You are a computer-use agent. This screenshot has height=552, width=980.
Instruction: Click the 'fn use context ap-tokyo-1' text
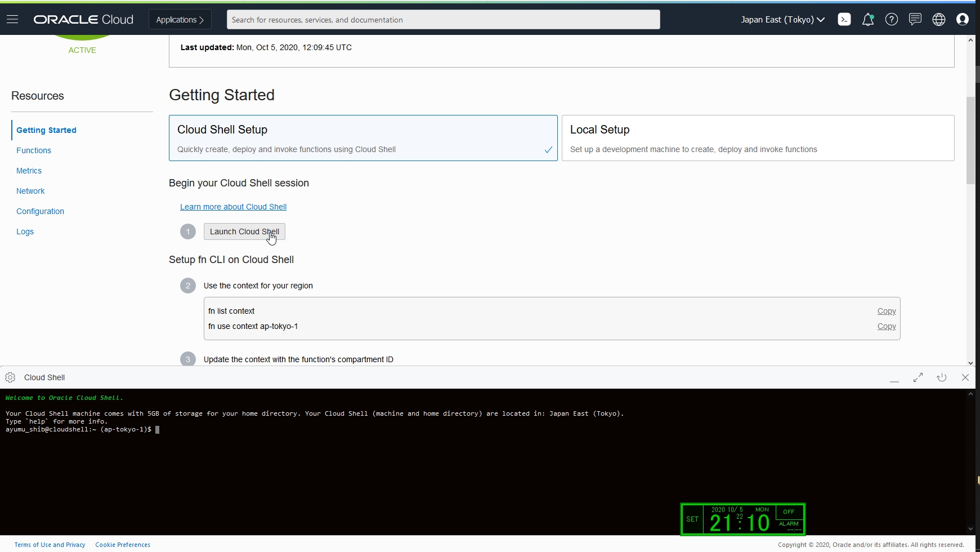click(x=253, y=326)
